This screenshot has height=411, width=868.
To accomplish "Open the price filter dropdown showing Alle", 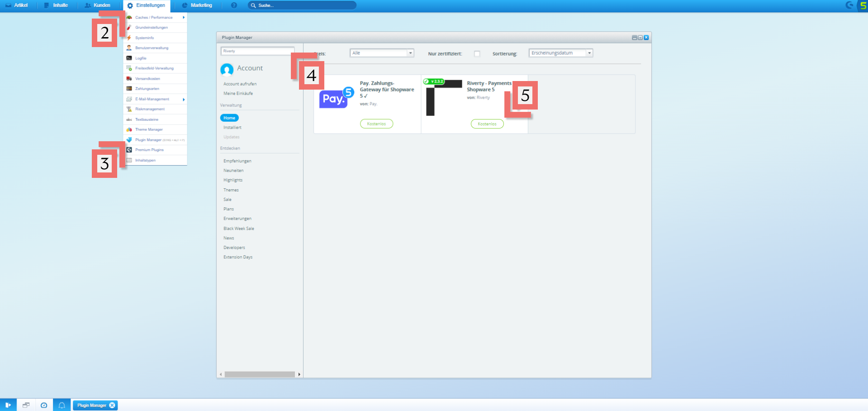I will coord(382,53).
